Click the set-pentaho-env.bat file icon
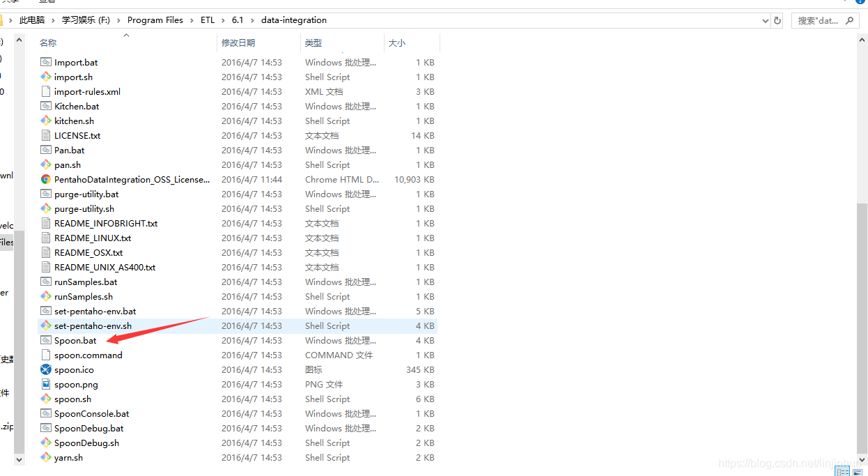 46,311
